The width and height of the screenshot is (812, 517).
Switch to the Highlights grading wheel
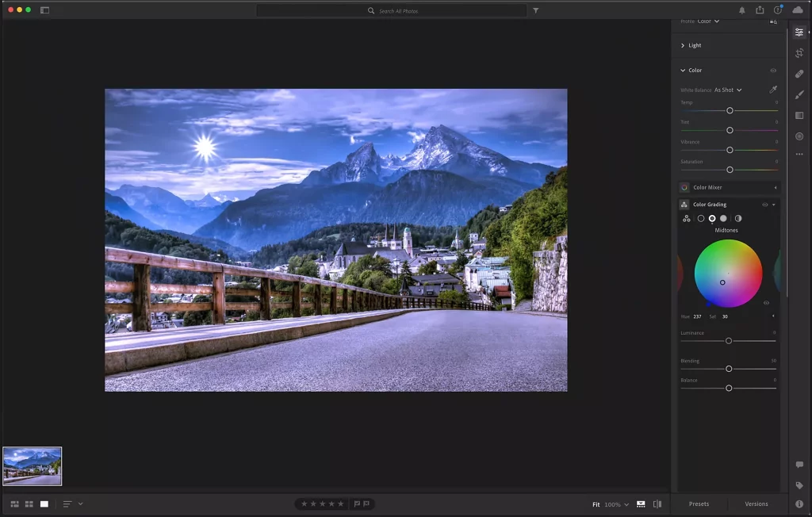click(724, 218)
